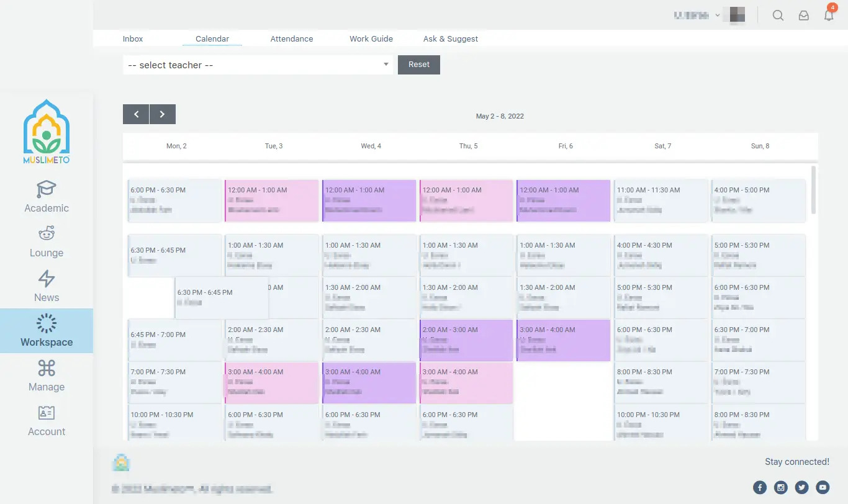Viewport: 848px width, 504px height.
Task: Open the inbox tray icon
Action: [x=803, y=16]
